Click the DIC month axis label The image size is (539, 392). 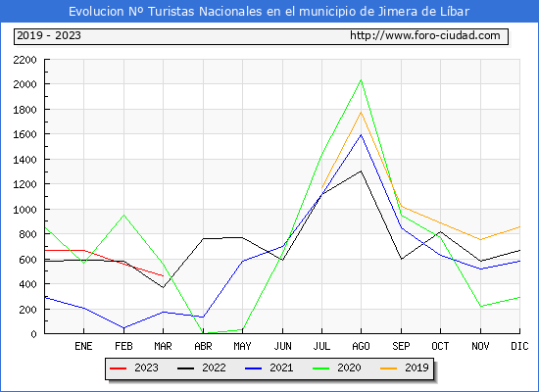click(519, 346)
